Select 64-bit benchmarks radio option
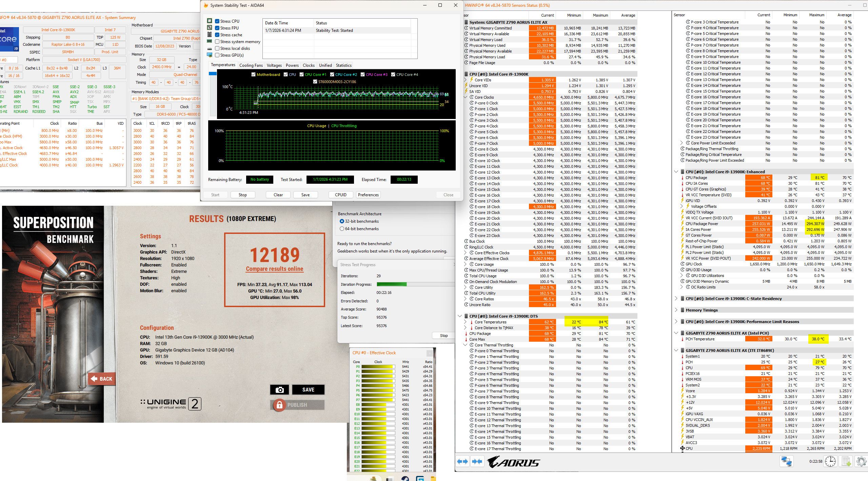 (342, 229)
